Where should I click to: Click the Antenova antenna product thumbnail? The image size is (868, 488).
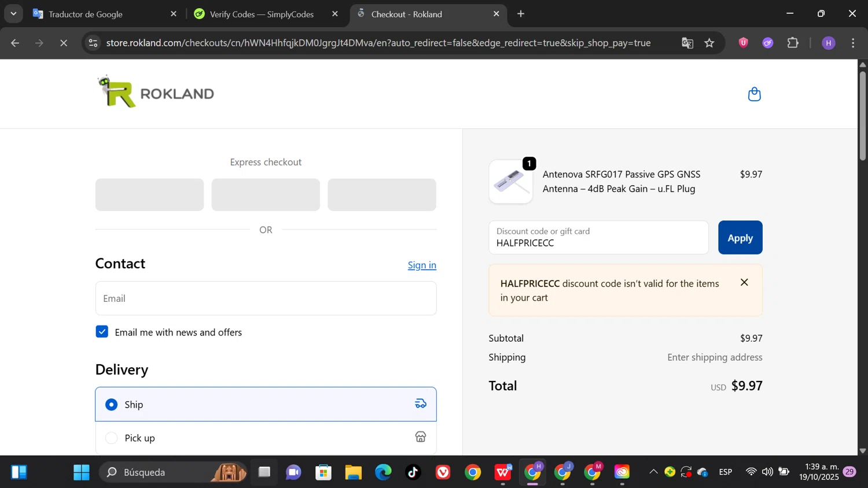coord(510,182)
